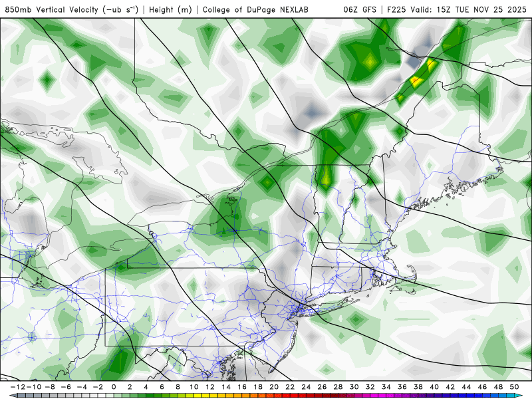The image size is (532, 399).
Task: Click the 44 label on color scale
Action: [x=466, y=387]
